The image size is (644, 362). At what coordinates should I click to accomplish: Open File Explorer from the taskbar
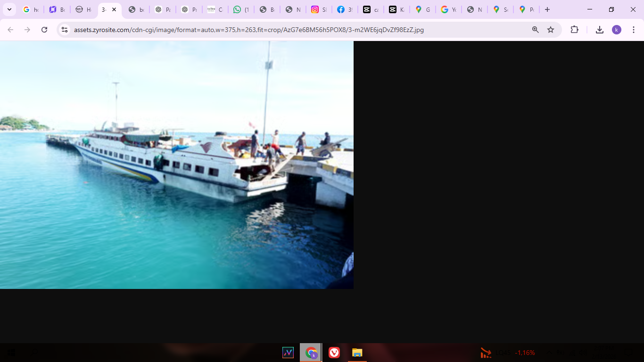tap(357, 353)
